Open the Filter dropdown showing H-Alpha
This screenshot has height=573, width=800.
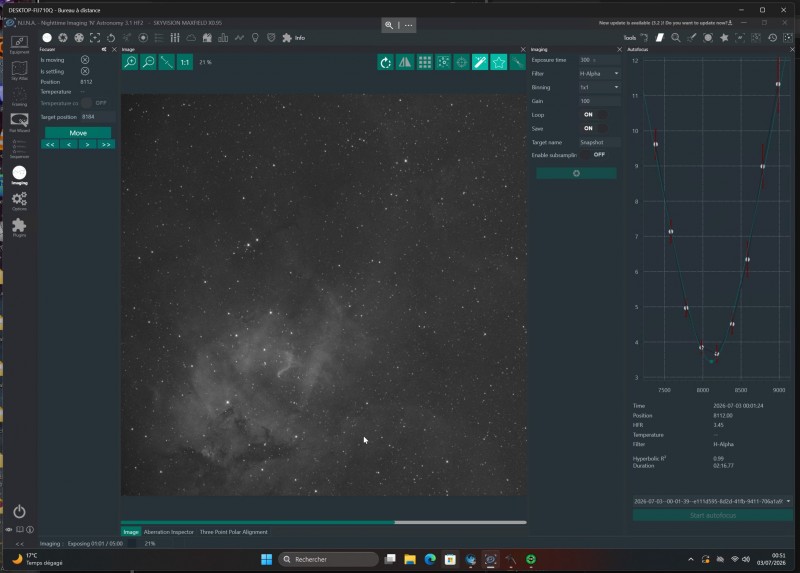pyautogui.click(x=599, y=73)
